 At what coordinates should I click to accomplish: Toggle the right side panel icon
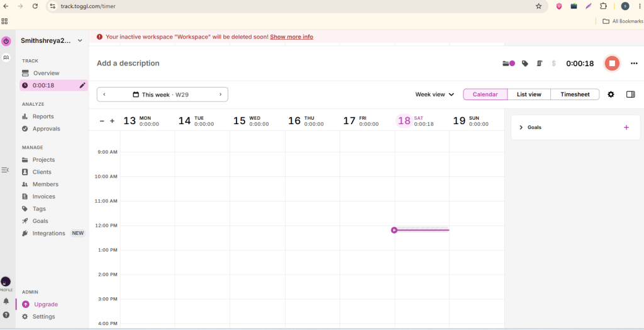pos(630,94)
